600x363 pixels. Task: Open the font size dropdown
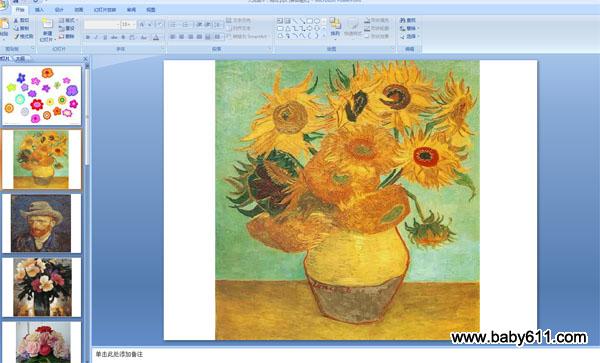click(x=128, y=24)
